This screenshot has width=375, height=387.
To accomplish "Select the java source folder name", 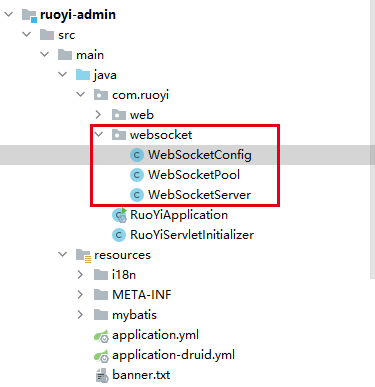I will pos(105,75).
